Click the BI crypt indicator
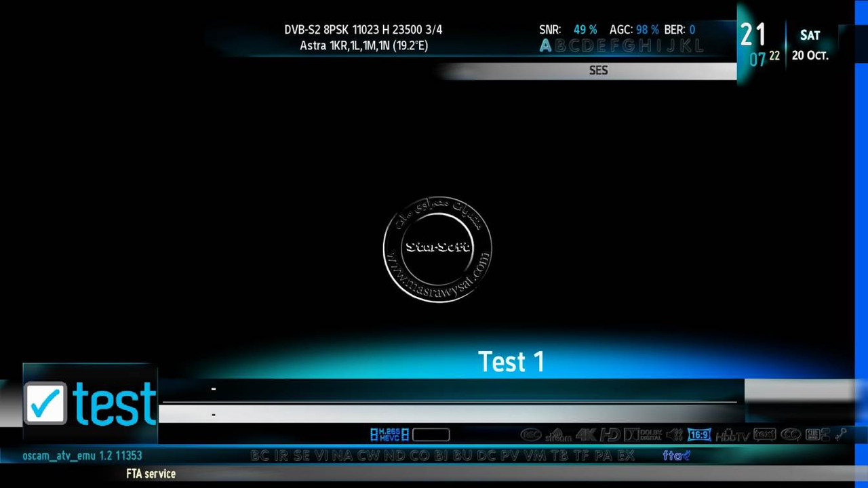The height and width of the screenshot is (488, 868). click(x=441, y=455)
